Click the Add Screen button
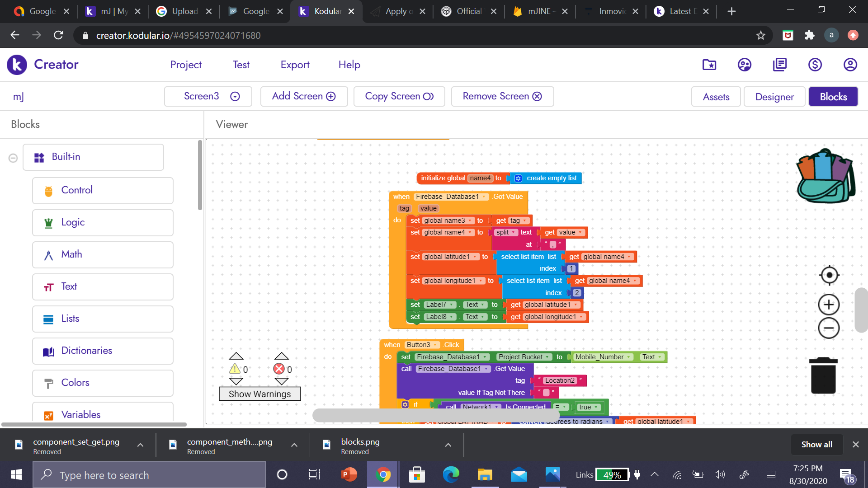This screenshot has height=488, width=868. (304, 96)
